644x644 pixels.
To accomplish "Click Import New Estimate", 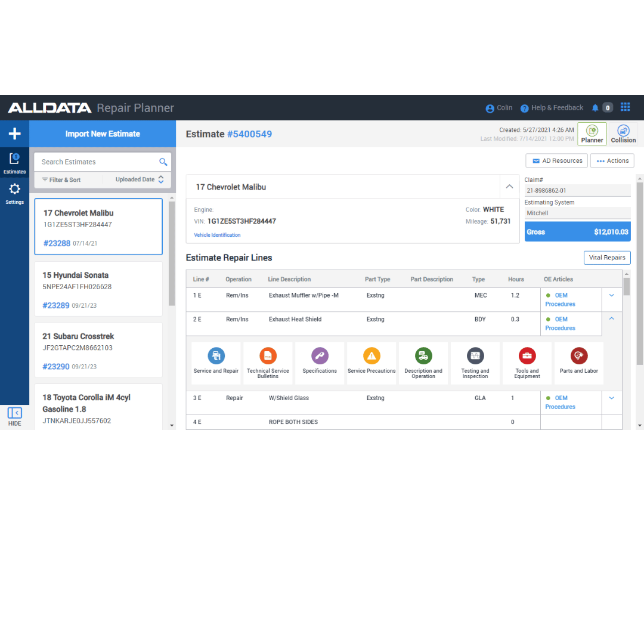I will point(103,134).
